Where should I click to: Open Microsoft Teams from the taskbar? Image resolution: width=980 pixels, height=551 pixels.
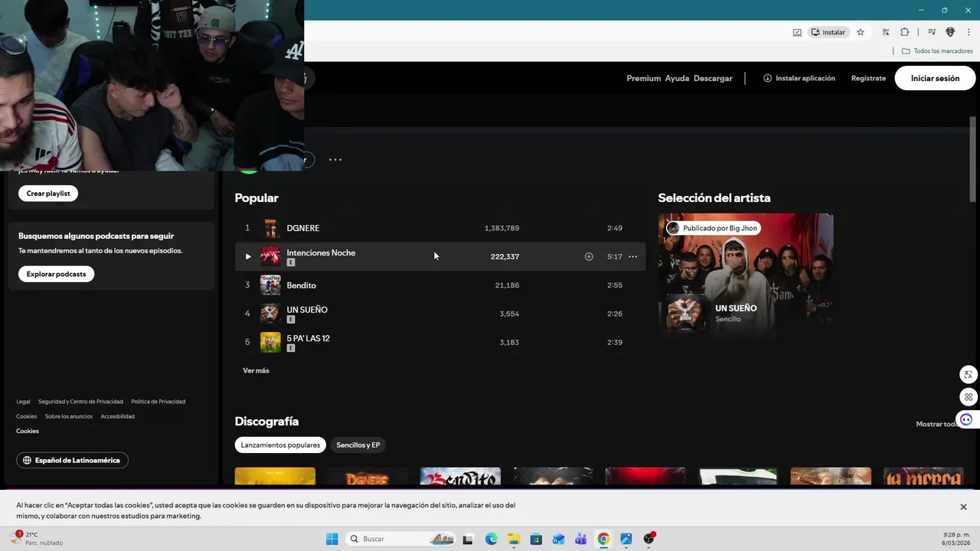point(581,539)
